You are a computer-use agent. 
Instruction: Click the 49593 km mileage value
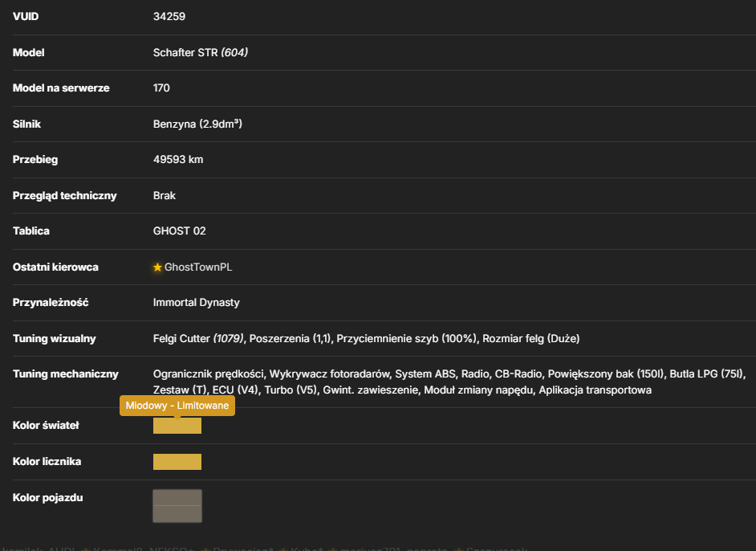coord(178,160)
